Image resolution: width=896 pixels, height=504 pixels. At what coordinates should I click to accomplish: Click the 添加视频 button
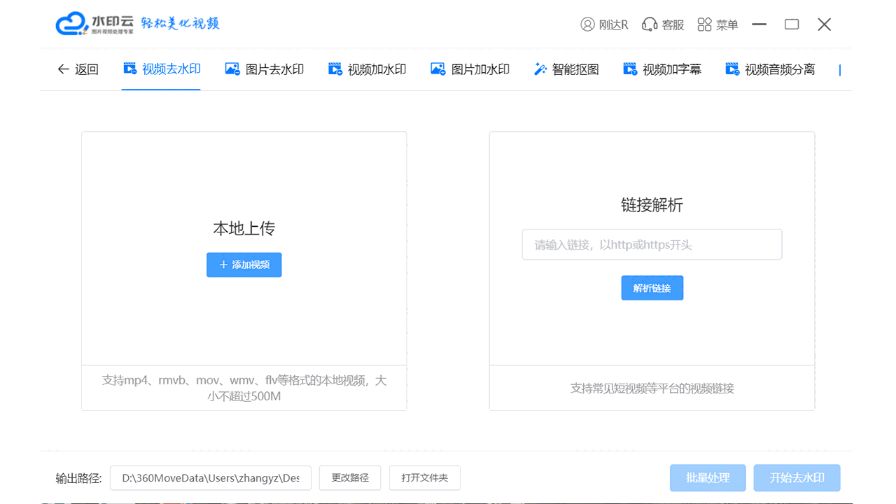tap(244, 265)
